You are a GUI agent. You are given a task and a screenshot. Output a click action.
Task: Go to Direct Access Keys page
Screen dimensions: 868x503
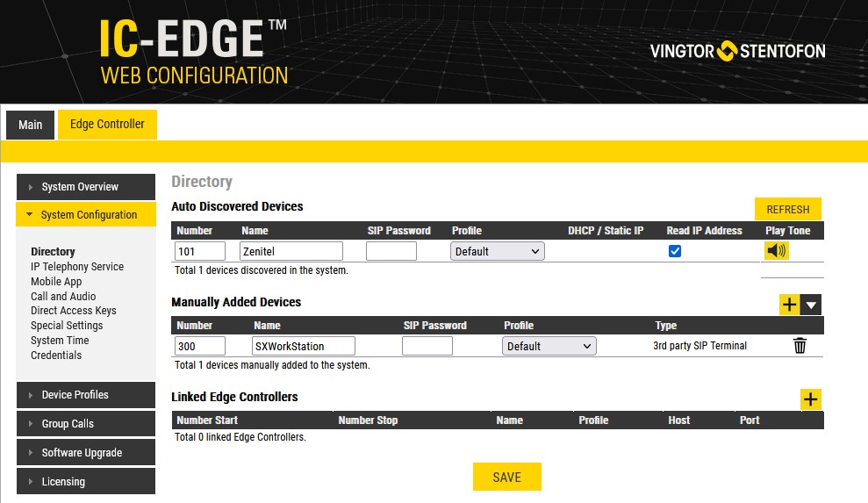74,311
